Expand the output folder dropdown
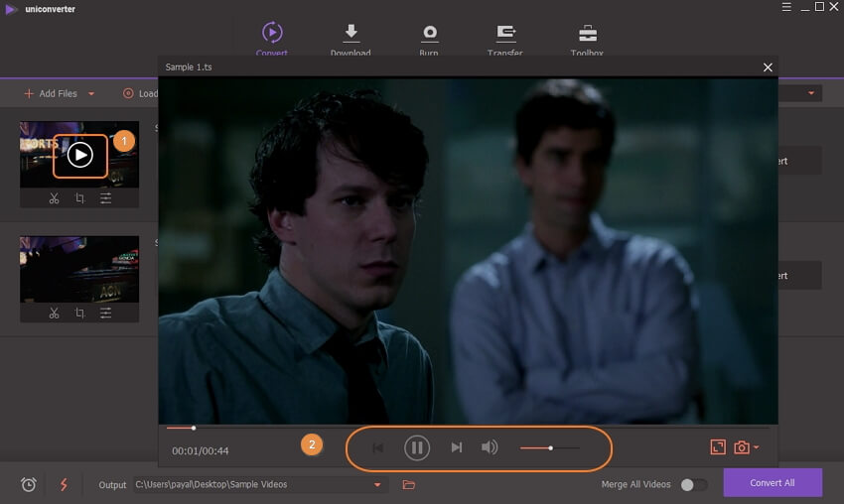Viewport: 844px width, 504px height. 377,484
